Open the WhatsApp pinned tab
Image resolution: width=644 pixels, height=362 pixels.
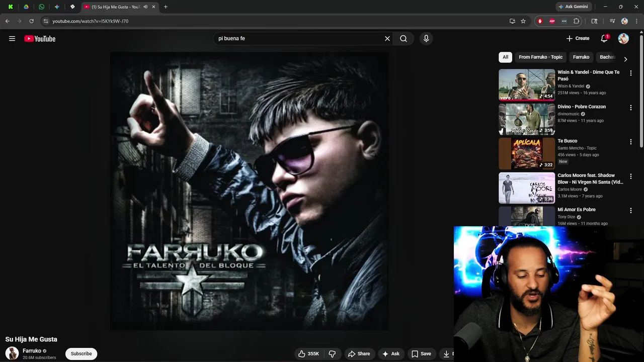tap(41, 7)
